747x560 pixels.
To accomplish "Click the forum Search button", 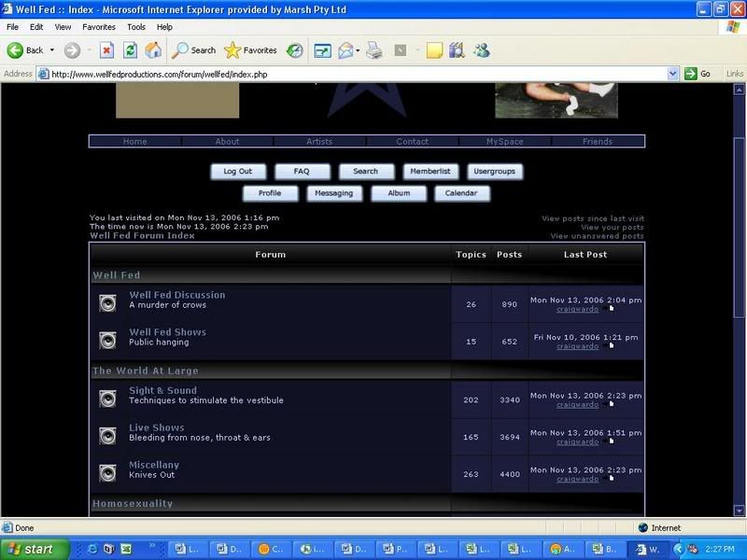I will pos(366,172).
